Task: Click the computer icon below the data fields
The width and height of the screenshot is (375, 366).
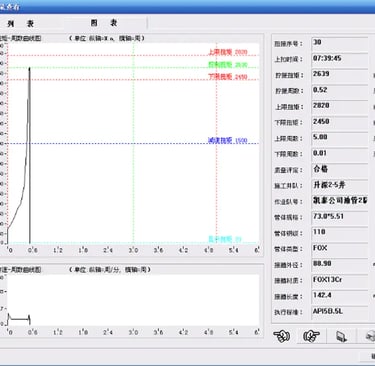Action: click(x=341, y=336)
